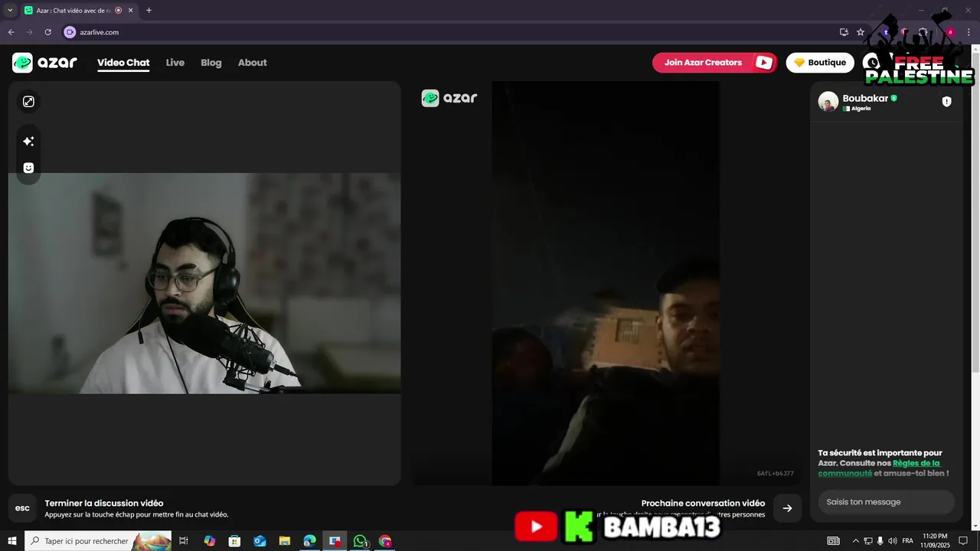Switch to the Live tab

pos(175,63)
